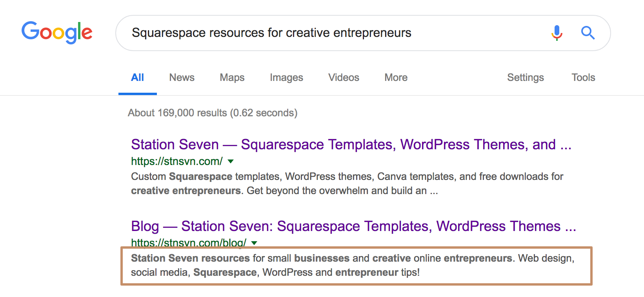Click the Google logo
The height and width of the screenshot is (297, 644).
coord(57,32)
